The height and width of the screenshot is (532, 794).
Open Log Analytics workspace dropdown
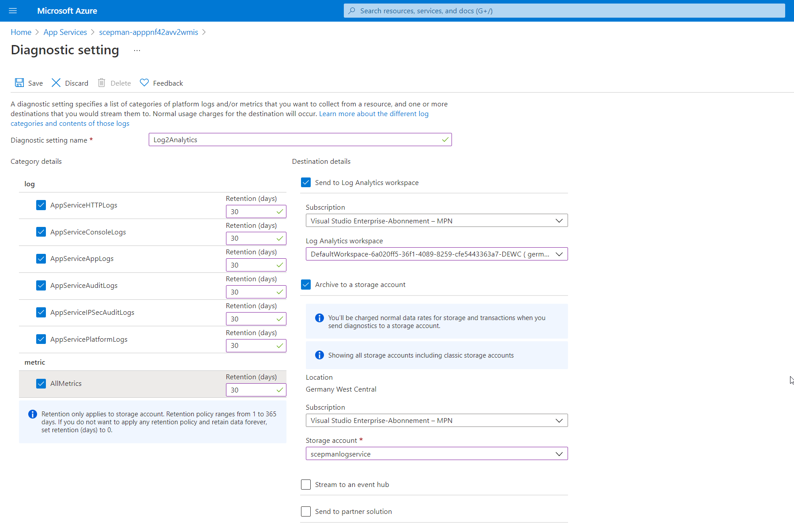tap(437, 254)
